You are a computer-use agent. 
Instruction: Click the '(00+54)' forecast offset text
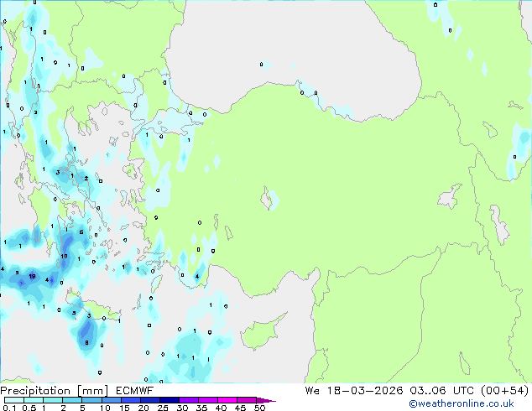click(x=505, y=391)
